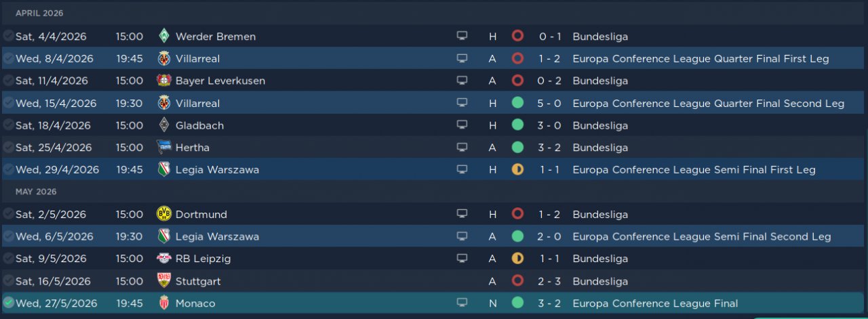Click the draw indicator on RB Leipzig row

pos(517,259)
